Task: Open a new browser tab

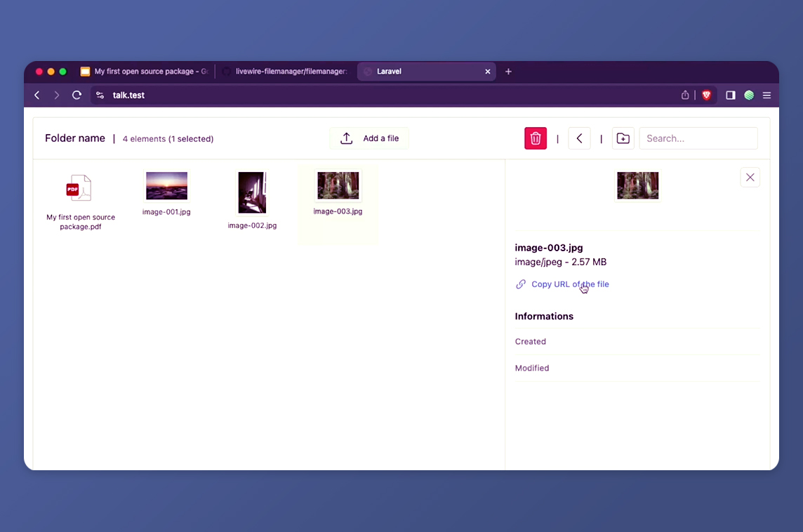Action: coord(508,72)
